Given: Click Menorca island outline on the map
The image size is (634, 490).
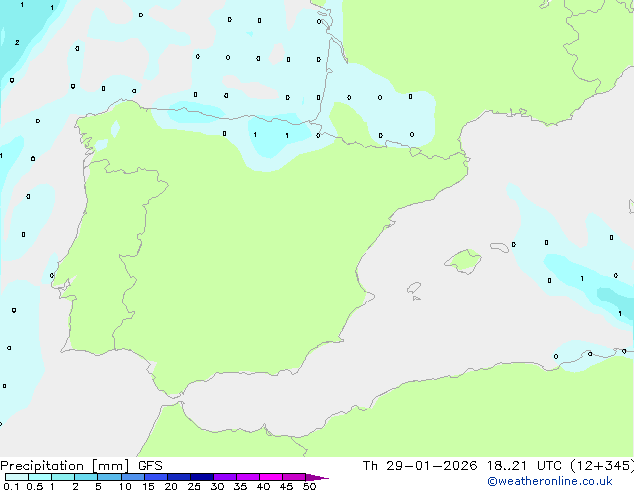Looking at the screenshot, I should click(x=499, y=247).
